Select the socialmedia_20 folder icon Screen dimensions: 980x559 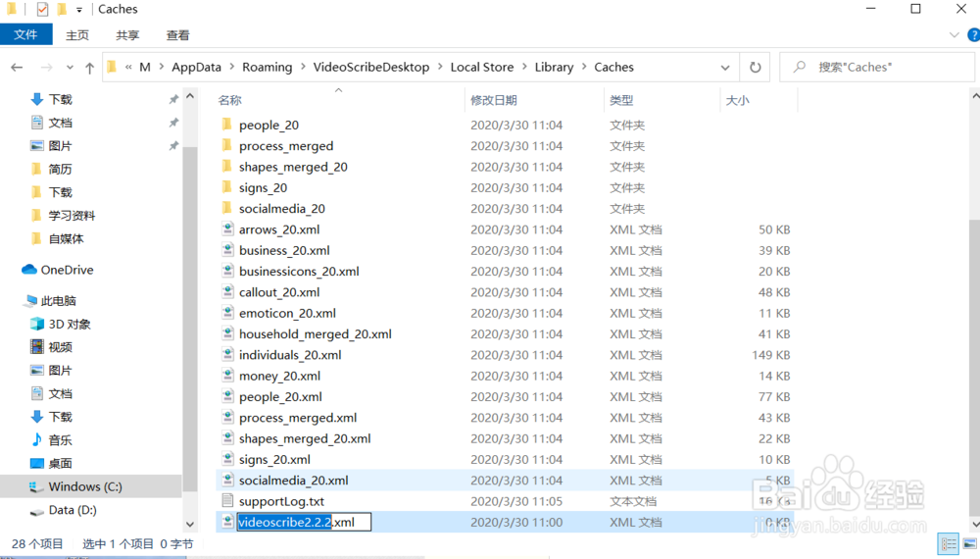coord(227,208)
